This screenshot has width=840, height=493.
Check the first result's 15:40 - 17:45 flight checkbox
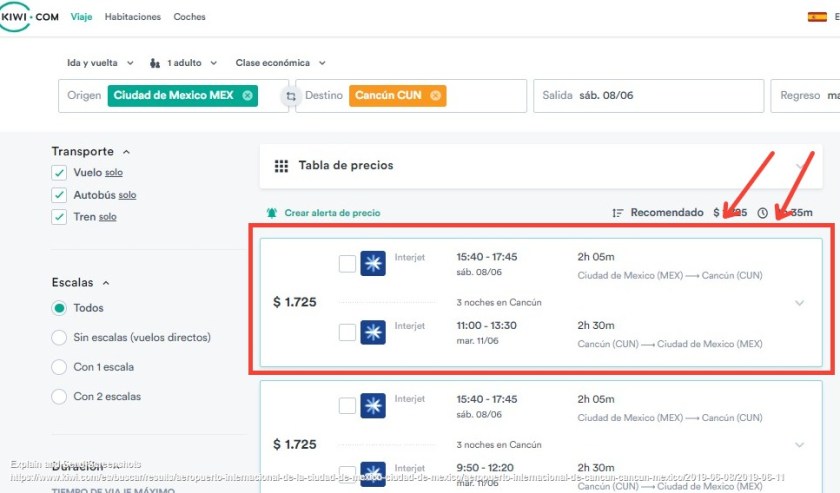(347, 264)
